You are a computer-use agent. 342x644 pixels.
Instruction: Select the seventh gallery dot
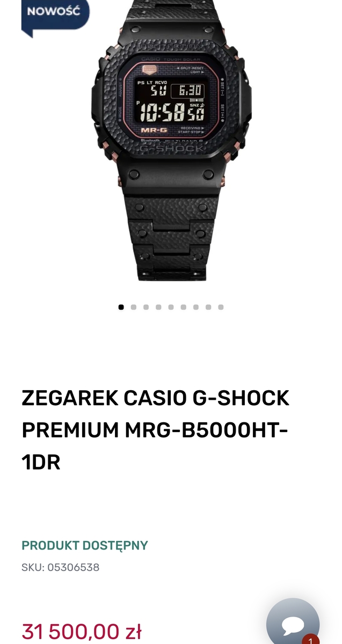pyautogui.click(x=196, y=307)
